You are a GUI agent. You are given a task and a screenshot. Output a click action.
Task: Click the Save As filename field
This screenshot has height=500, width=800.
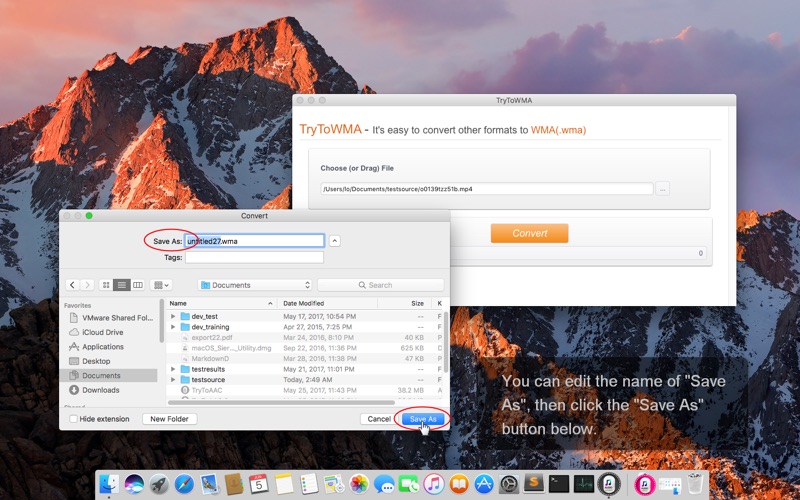point(254,241)
